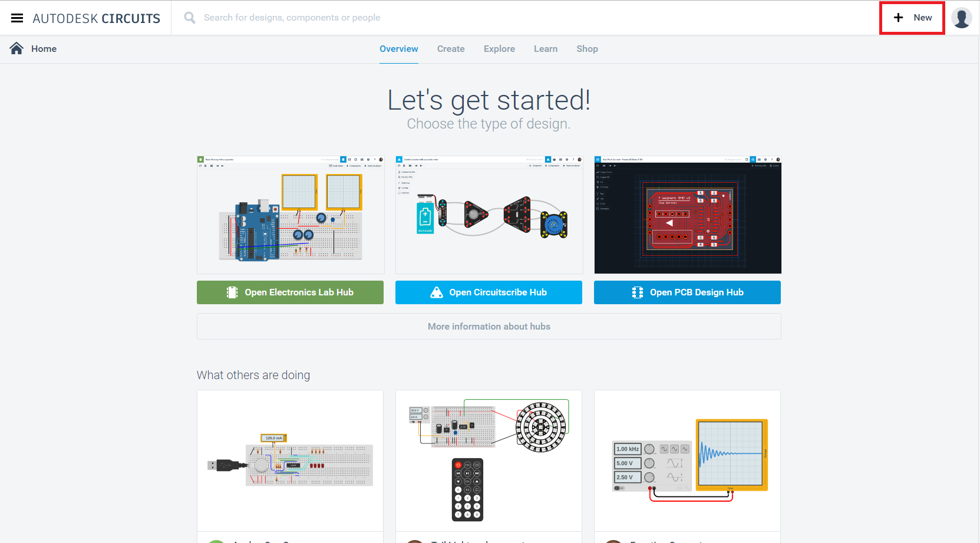Switch to the Explore tab
Viewport: 980px width, 543px height.
click(x=499, y=49)
